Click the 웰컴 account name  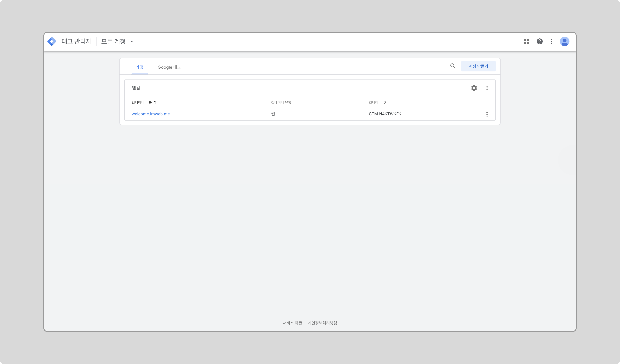coord(136,88)
